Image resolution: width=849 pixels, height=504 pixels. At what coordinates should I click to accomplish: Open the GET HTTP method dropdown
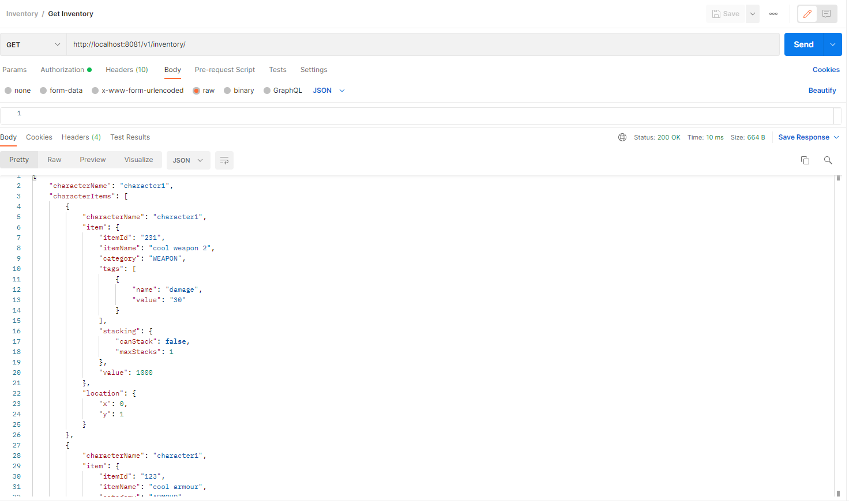coord(33,44)
